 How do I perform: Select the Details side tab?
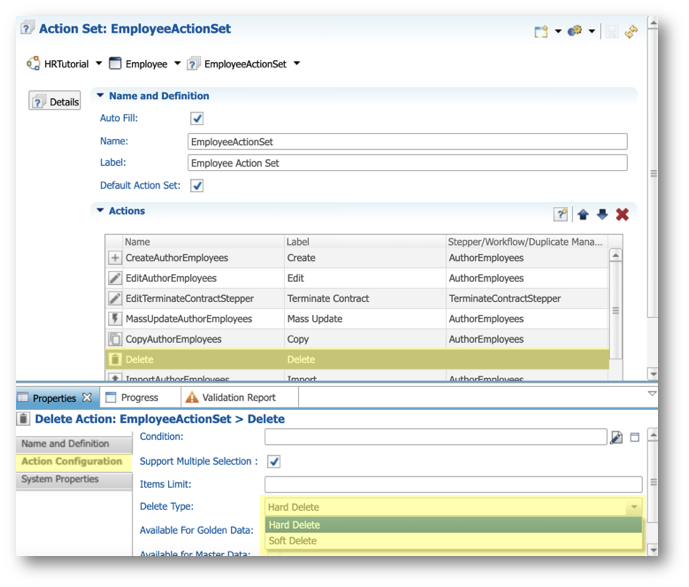54,101
